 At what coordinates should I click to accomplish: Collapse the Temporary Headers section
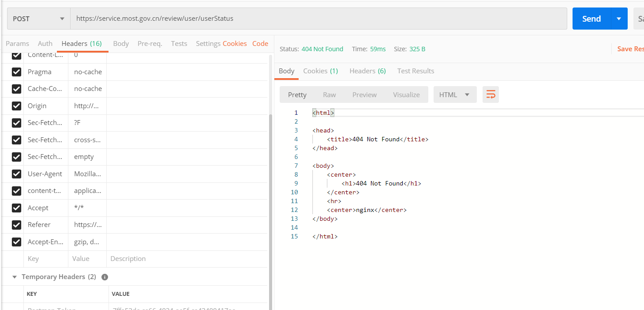coord(15,277)
